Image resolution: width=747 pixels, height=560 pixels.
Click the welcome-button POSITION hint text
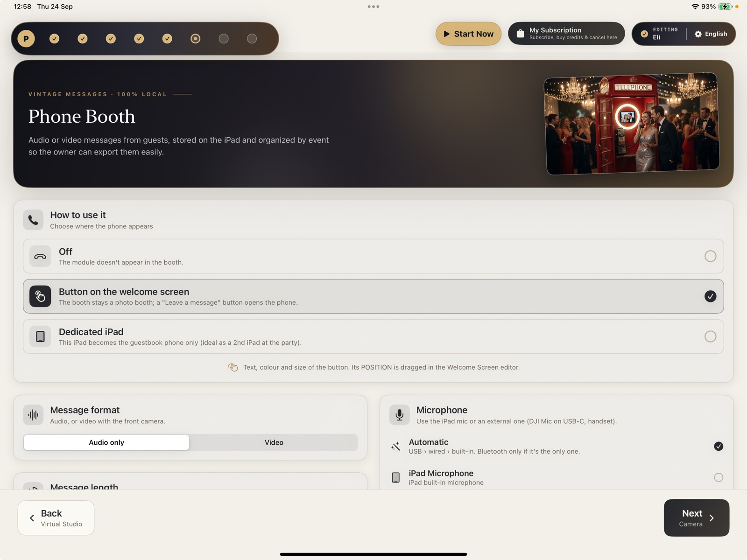[381, 367]
